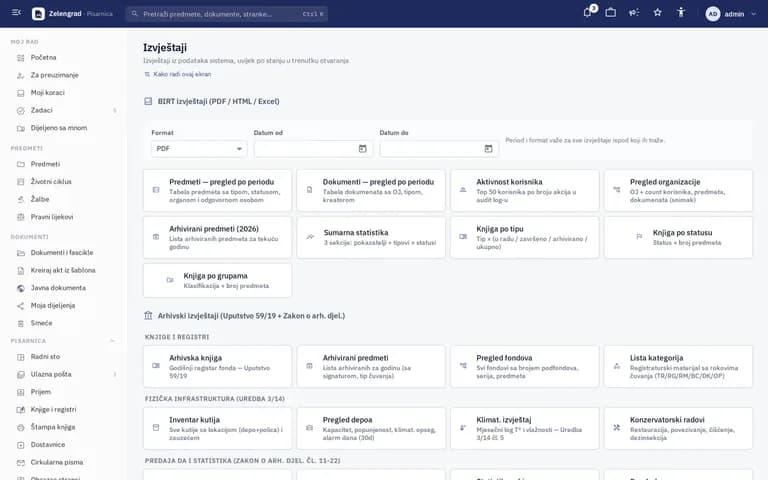768x480 pixels.
Task: Open the Knjiga po grupama report
Action: (x=217, y=281)
